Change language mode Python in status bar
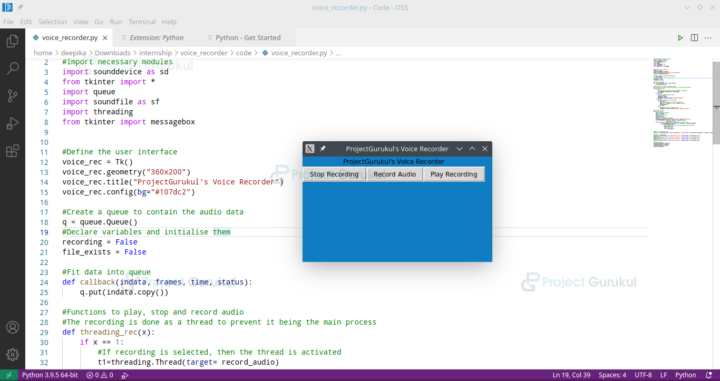This screenshot has height=381, width=720. click(x=686, y=375)
